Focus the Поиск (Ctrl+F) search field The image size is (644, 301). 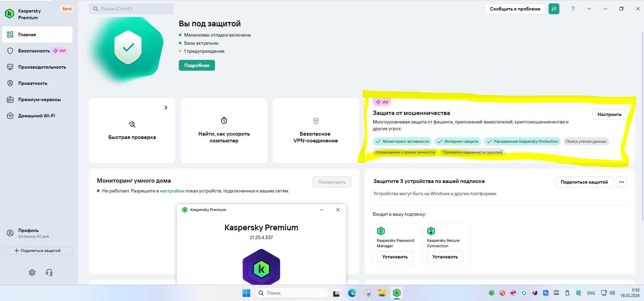click(x=131, y=9)
